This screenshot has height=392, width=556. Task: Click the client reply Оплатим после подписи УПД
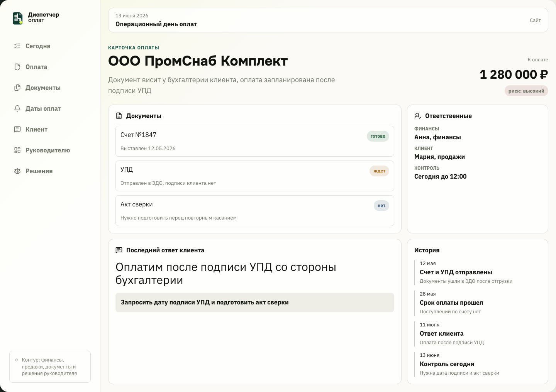(226, 274)
